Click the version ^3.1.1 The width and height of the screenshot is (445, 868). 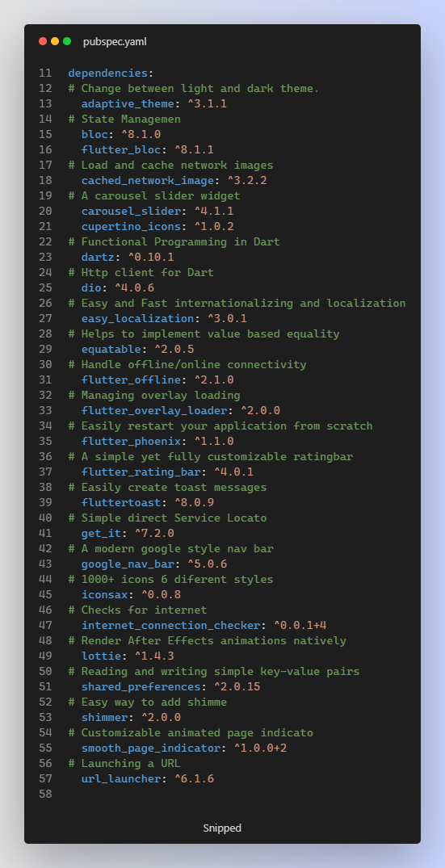pyautogui.click(x=207, y=104)
